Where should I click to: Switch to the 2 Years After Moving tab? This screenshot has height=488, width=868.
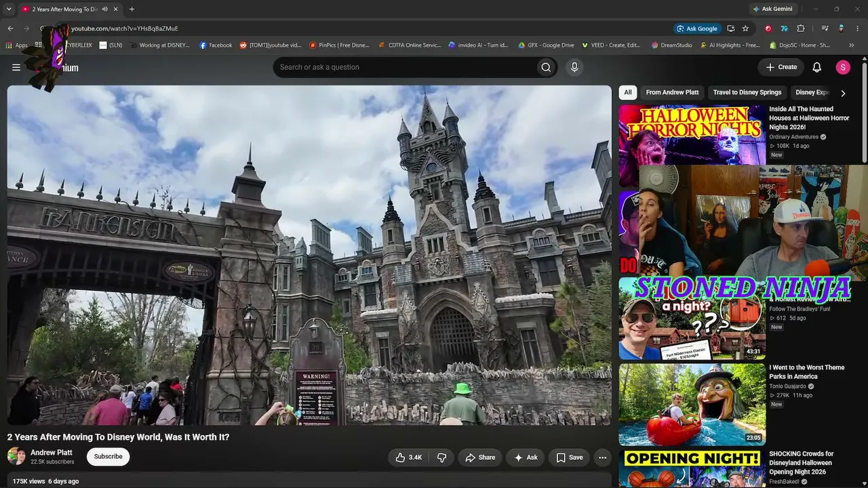(64, 9)
